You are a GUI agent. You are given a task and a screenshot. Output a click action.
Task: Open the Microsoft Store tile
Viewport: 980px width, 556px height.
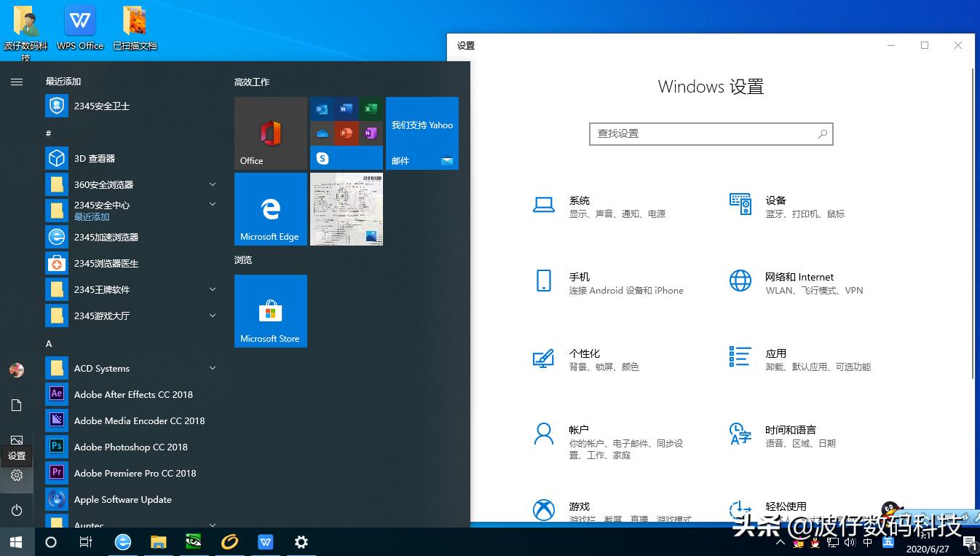[x=270, y=311]
